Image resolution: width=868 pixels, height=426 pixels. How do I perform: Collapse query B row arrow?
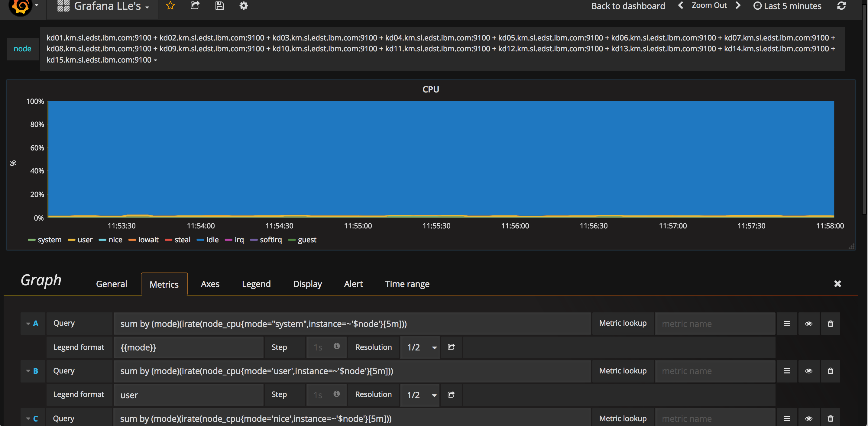pyautogui.click(x=28, y=371)
